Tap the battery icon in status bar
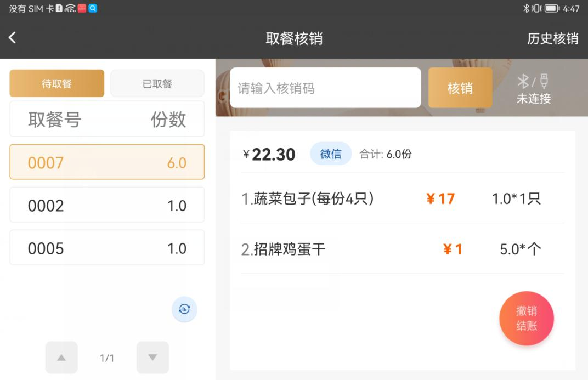This screenshot has width=588, height=380. pyautogui.click(x=551, y=8)
